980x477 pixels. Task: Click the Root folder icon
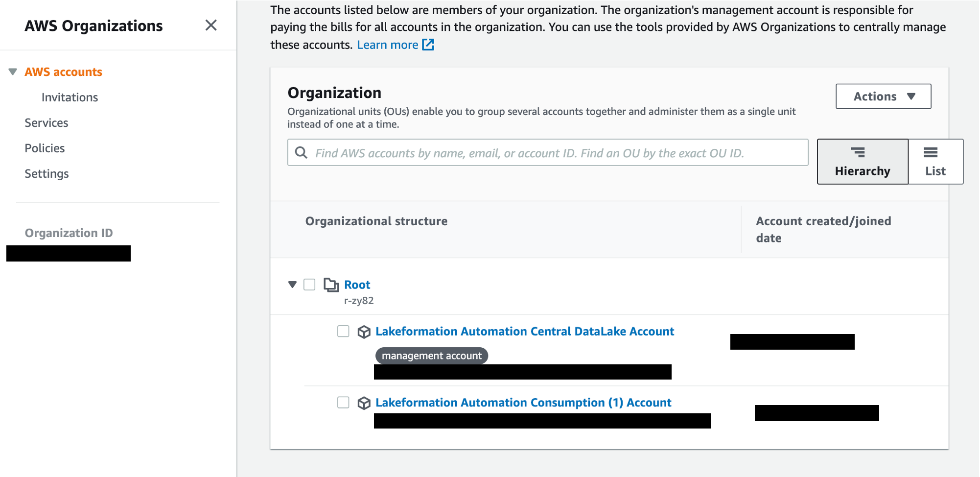[331, 285]
